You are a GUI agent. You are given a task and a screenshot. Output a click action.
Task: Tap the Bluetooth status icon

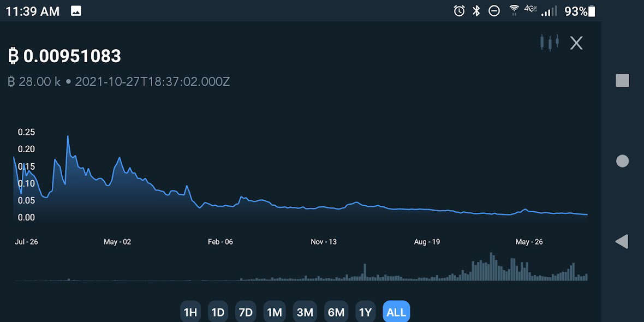476,11
